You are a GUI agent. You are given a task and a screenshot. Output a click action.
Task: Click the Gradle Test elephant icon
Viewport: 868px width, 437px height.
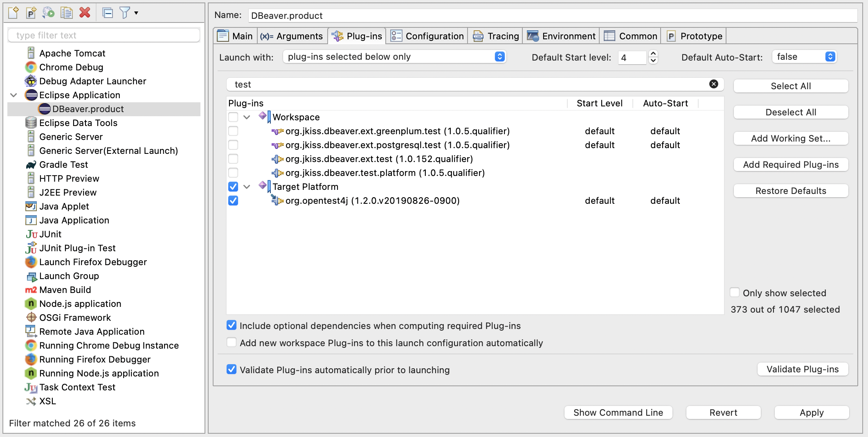(x=31, y=164)
